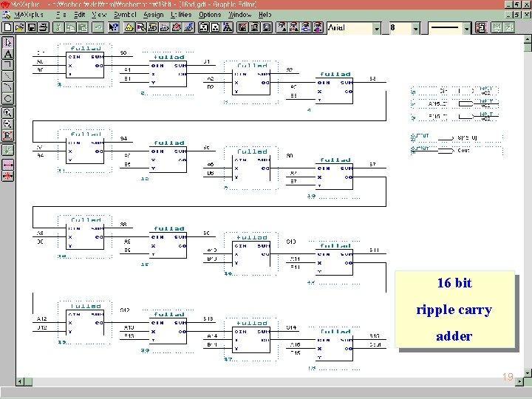Save the design with the floppy icon
This screenshot has width=532, height=399.
32,27
